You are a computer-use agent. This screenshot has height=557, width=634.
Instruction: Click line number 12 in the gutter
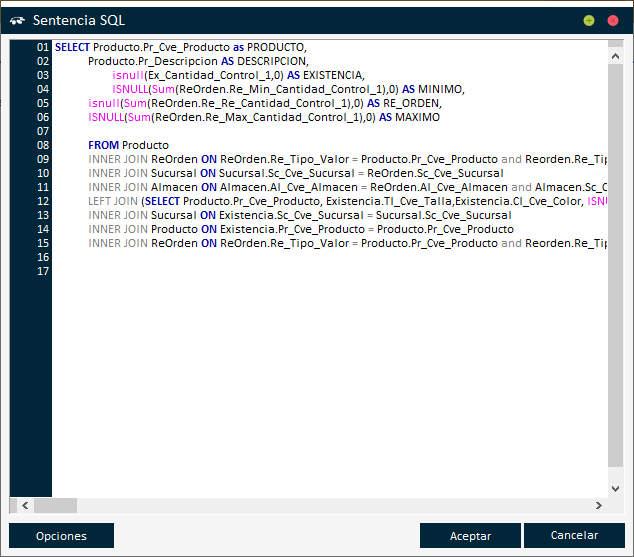[42, 201]
